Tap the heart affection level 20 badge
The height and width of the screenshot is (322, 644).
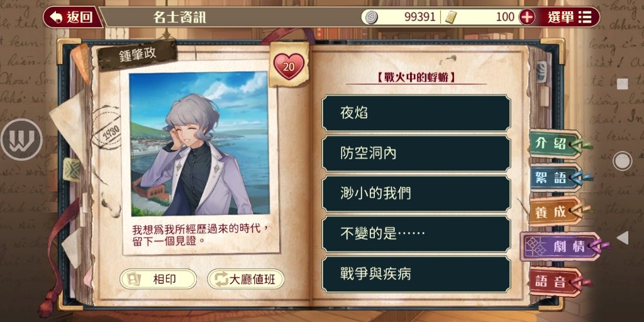(x=289, y=66)
